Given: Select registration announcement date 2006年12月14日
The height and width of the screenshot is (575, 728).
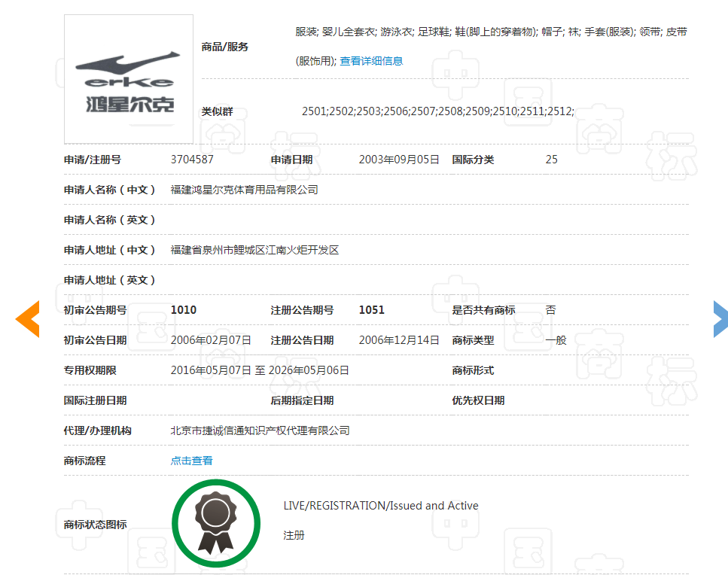Looking at the screenshot, I should [x=399, y=339].
